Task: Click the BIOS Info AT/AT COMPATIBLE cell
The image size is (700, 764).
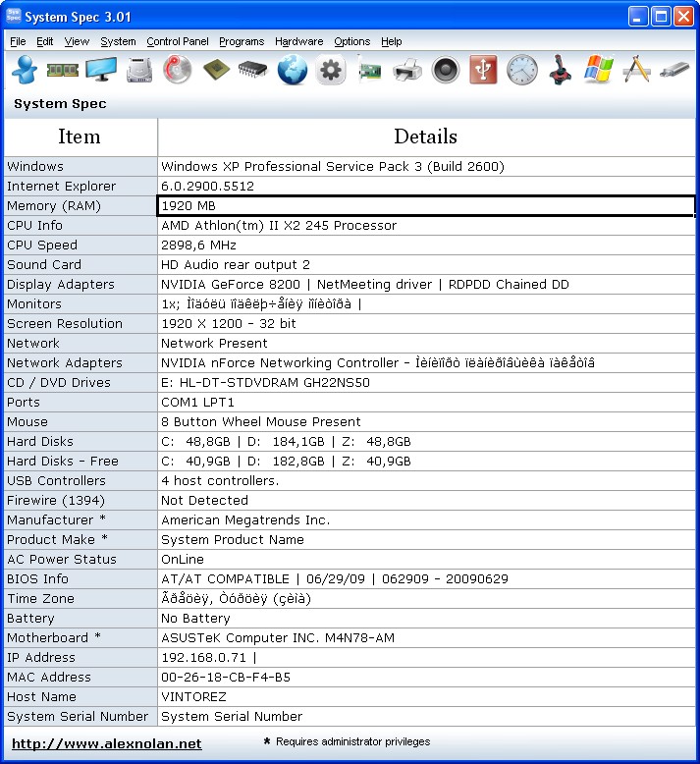Action: coord(426,578)
